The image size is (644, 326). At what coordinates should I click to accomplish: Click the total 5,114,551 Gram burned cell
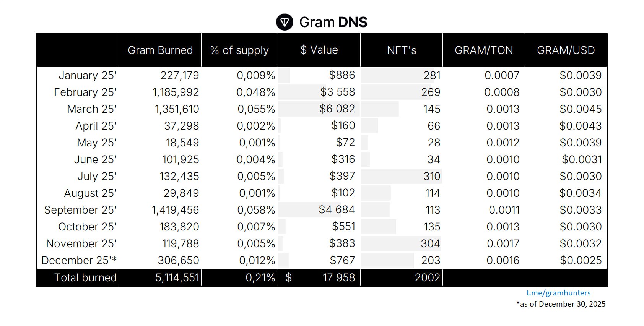(177, 277)
